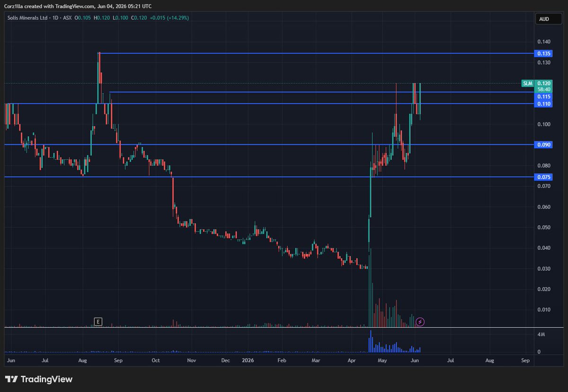Open the E earnings marker
The width and height of the screenshot is (568, 392).
[98, 322]
